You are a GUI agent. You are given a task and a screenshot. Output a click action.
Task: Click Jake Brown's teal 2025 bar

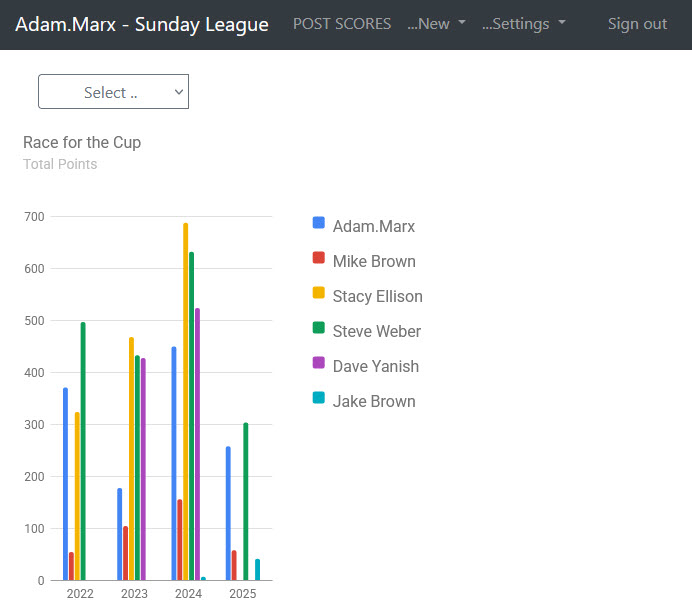click(257, 569)
